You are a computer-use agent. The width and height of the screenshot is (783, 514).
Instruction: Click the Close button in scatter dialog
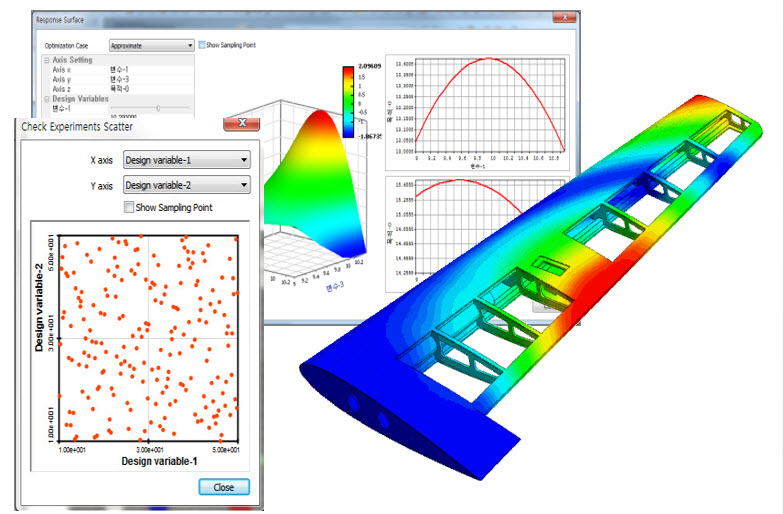224,487
